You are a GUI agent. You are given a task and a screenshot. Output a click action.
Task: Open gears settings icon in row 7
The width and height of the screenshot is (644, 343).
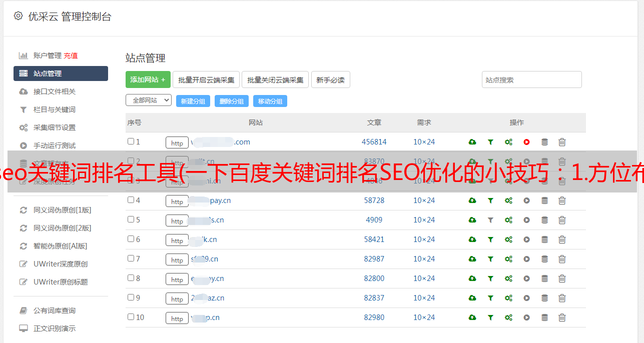[508, 259]
